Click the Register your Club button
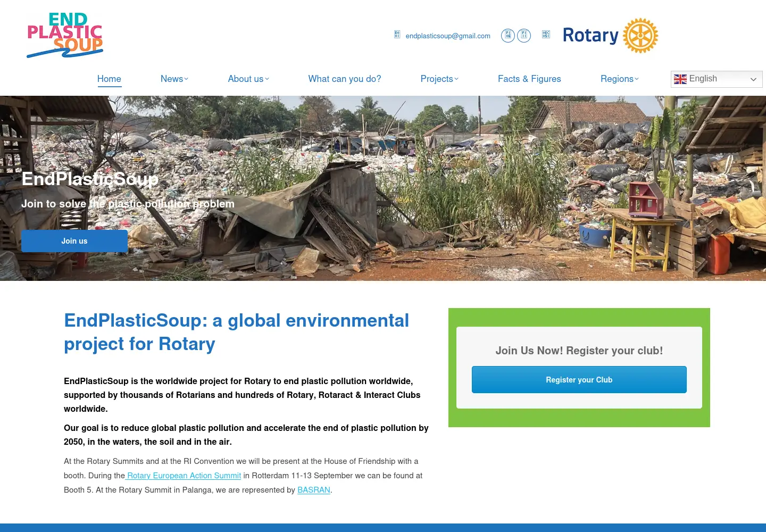This screenshot has height=532, width=766. pyautogui.click(x=579, y=380)
